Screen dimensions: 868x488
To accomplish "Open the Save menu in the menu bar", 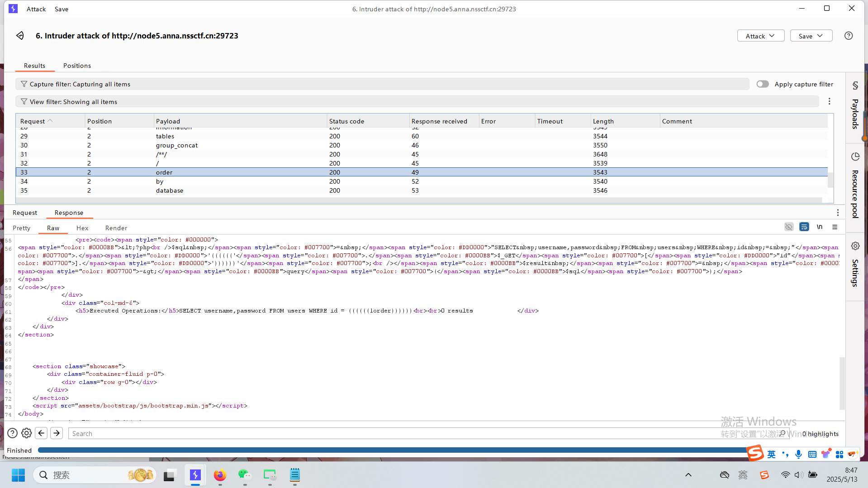I will (62, 9).
